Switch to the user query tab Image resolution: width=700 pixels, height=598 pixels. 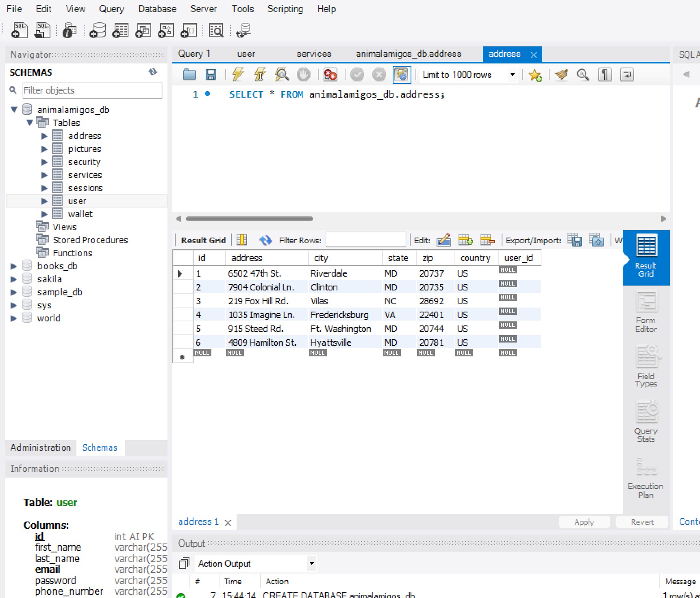tap(246, 53)
